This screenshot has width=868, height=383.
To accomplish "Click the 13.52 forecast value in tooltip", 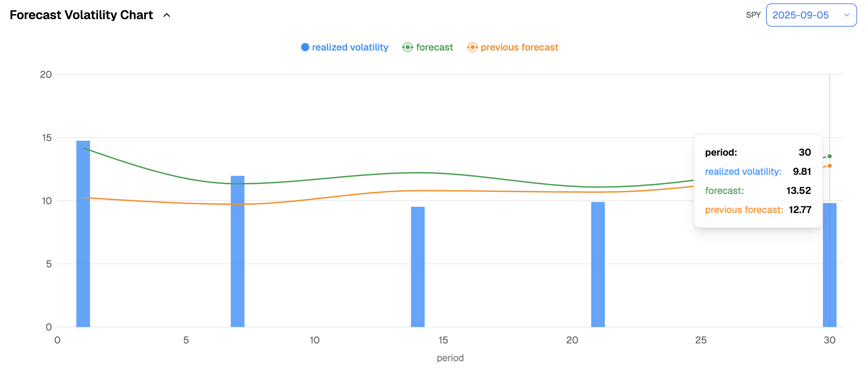I will (798, 190).
